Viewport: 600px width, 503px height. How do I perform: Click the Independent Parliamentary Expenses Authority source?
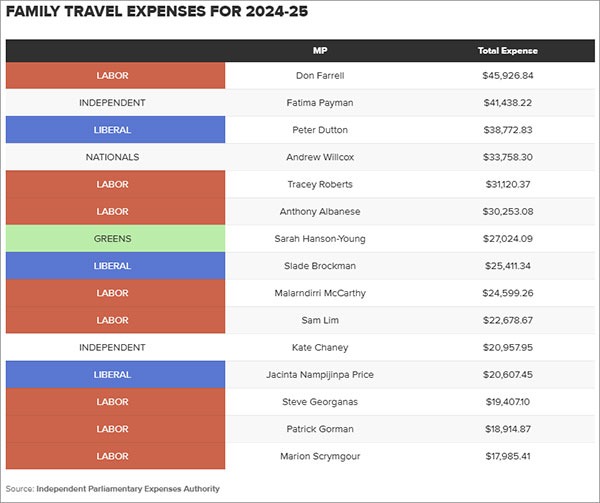pos(128,489)
